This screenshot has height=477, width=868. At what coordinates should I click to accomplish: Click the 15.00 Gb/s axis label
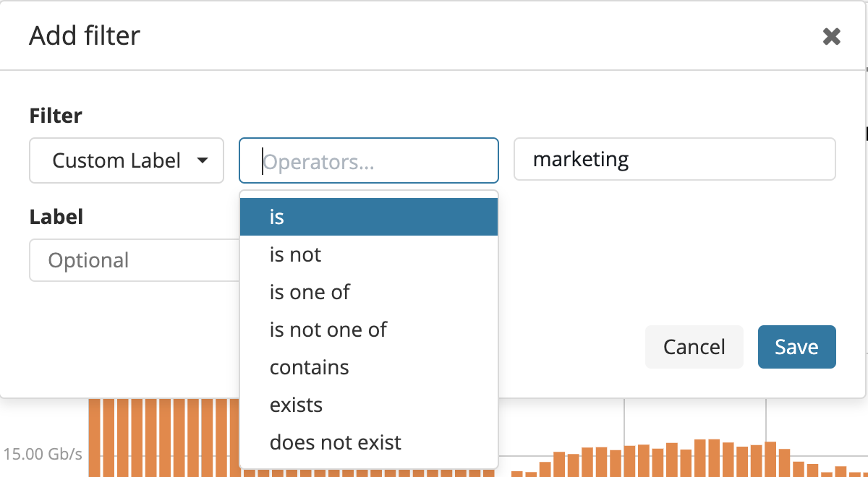[x=43, y=455]
